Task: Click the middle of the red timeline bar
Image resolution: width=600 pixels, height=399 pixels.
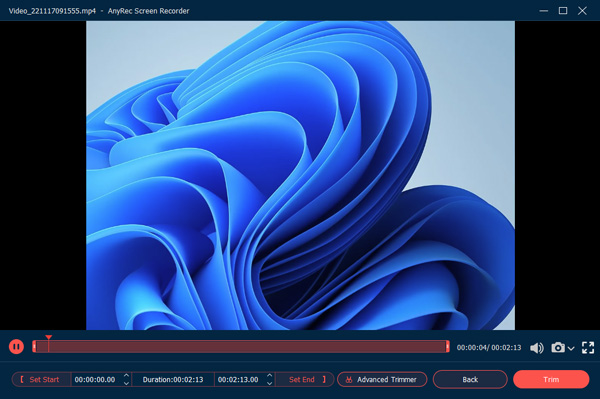Action: pyautogui.click(x=241, y=347)
